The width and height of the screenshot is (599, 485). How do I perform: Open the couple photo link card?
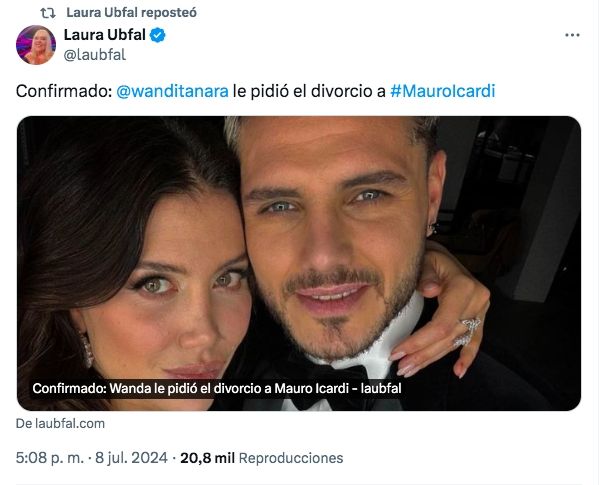point(299,264)
